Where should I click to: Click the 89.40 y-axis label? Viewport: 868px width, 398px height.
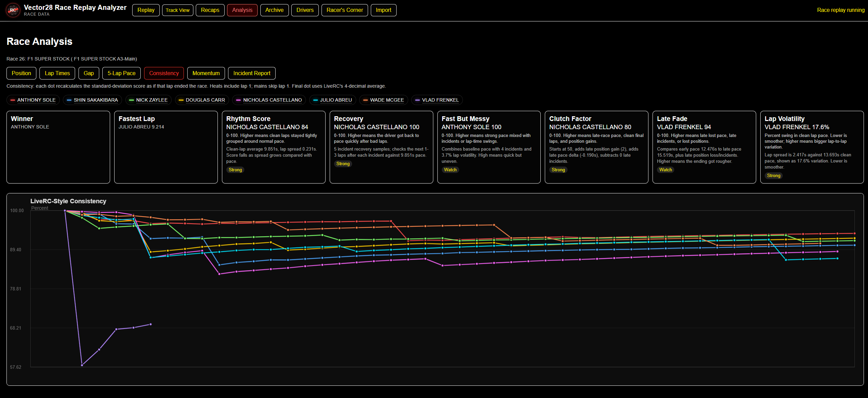click(x=16, y=250)
